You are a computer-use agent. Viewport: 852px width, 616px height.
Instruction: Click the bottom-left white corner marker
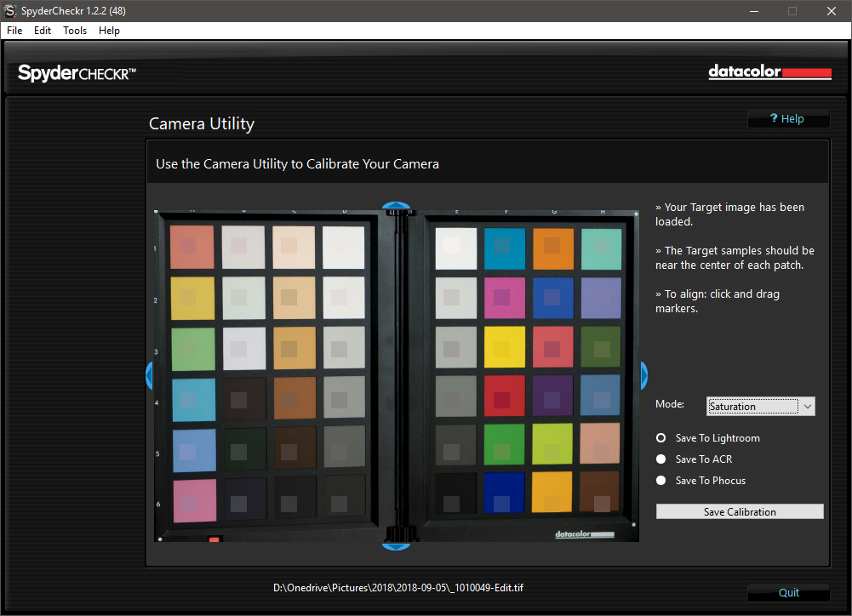pyautogui.click(x=160, y=539)
